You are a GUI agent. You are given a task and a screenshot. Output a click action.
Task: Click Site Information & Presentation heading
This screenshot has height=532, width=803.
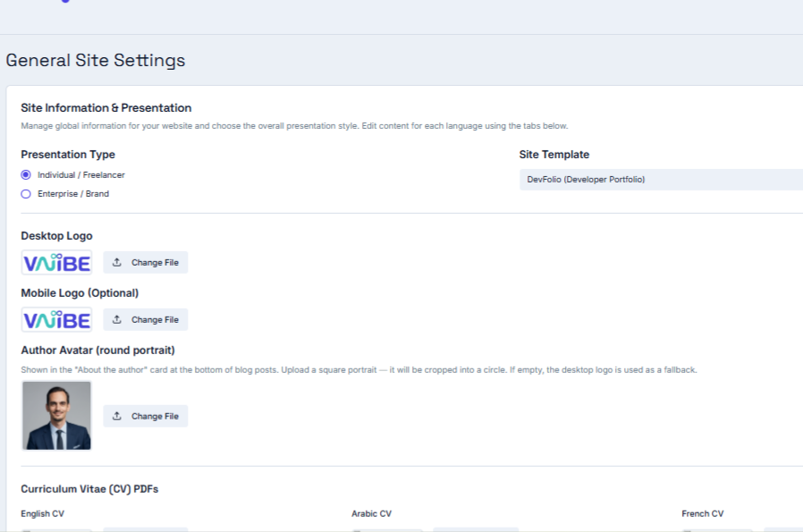(x=106, y=108)
